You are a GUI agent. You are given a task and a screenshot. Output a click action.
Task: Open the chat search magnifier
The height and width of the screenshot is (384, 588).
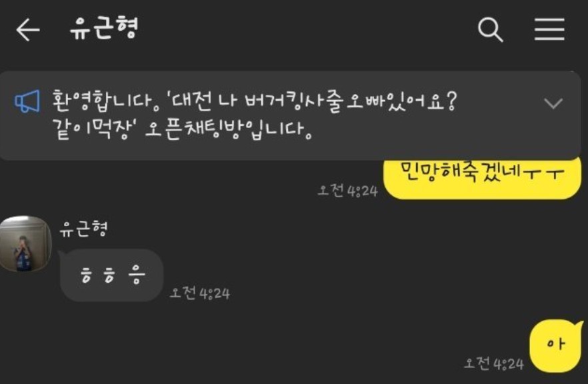click(490, 29)
